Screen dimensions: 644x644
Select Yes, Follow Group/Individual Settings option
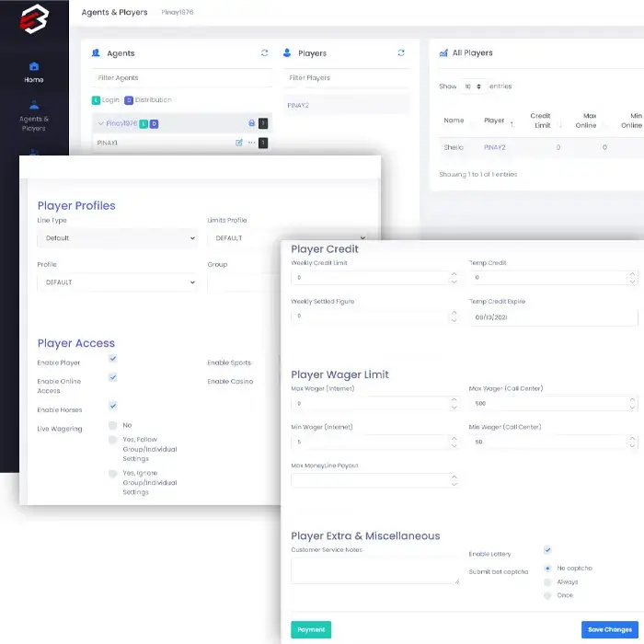pos(112,441)
